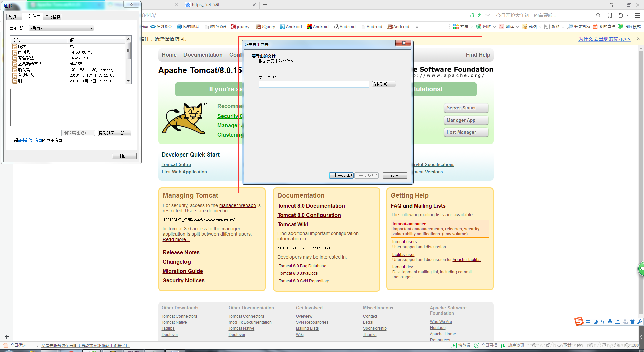Image resolution: width=644 pixels, height=352 pixels.
Task: Click the green lightning speed-mode icon
Action: (479, 15)
